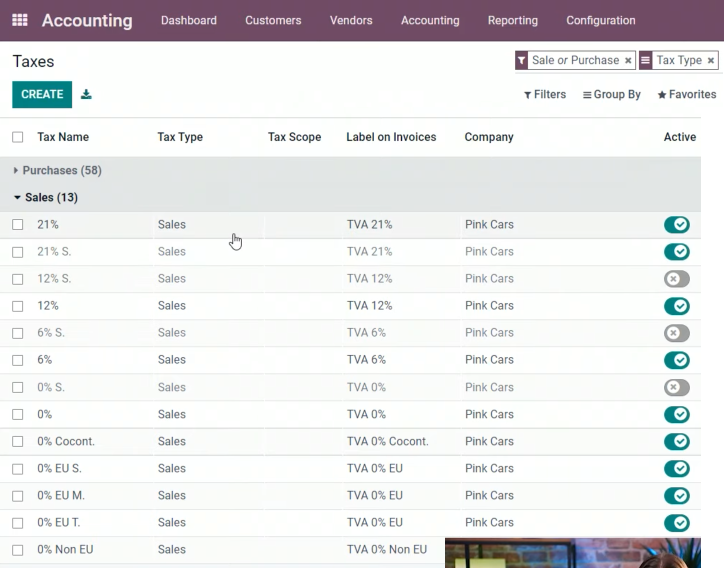Open the Favorites dropdown
Image resolution: width=724 pixels, height=568 pixels.
pyautogui.click(x=687, y=95)
